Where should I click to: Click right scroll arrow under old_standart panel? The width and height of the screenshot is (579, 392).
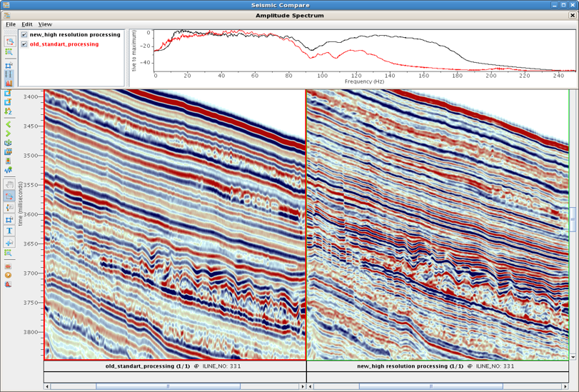(303, 386)
